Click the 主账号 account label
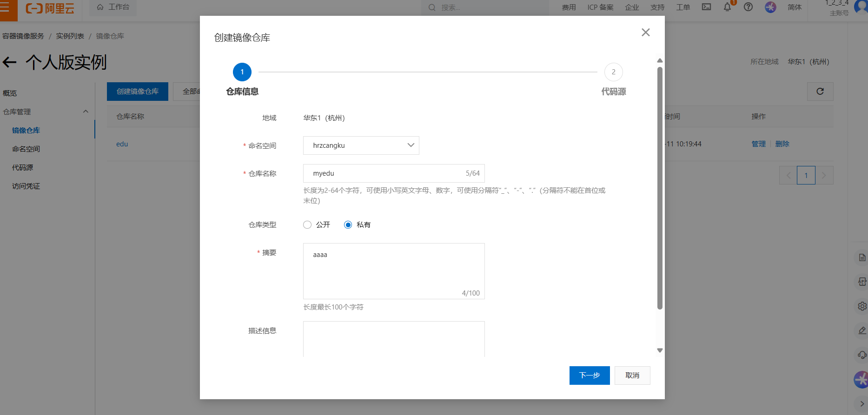The image size is (868, 415). tap(839, 13)
